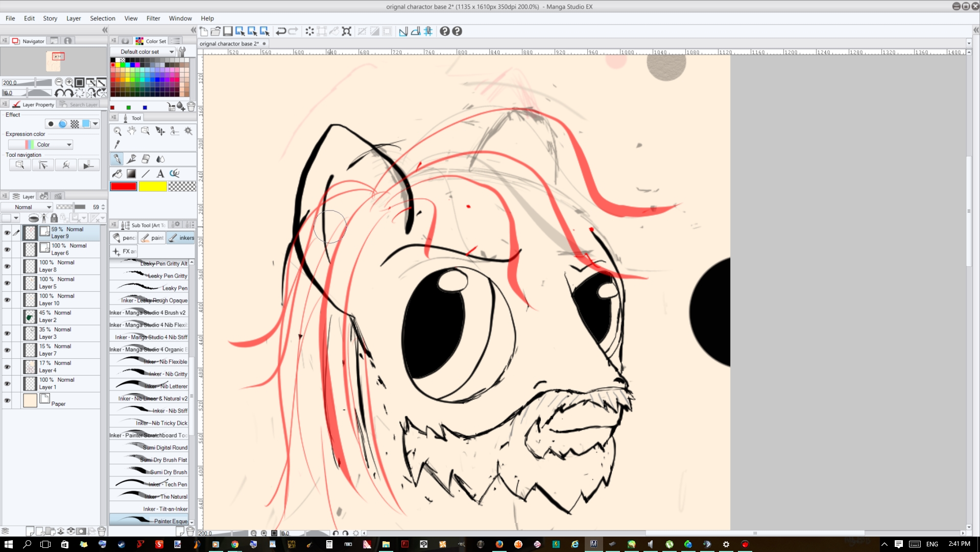Image resolution: width=980 pixels, height=552 pixels.
Task: Click the Scale/Rotate transform toolbar icon
Action: (x=347, y=31)
